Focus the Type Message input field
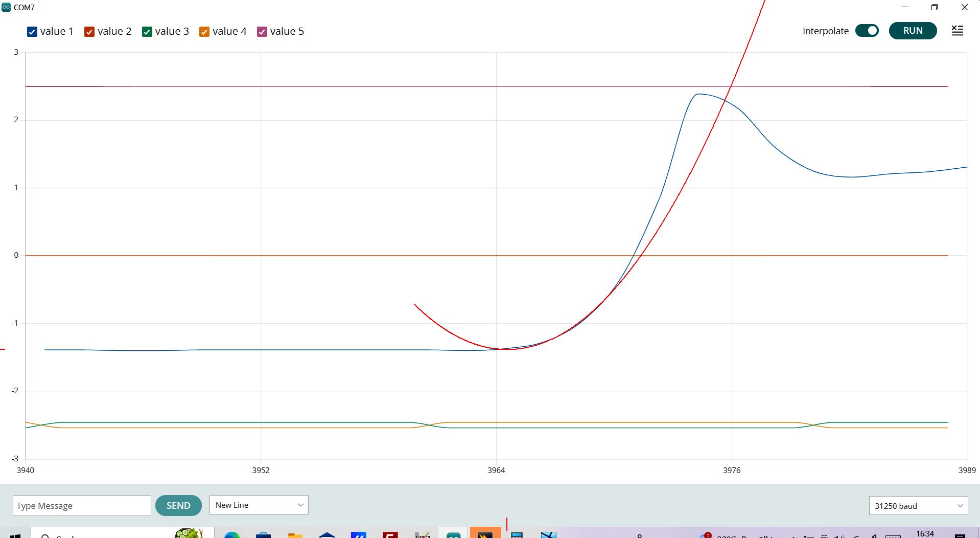980x538 pixels. [82, 506]
